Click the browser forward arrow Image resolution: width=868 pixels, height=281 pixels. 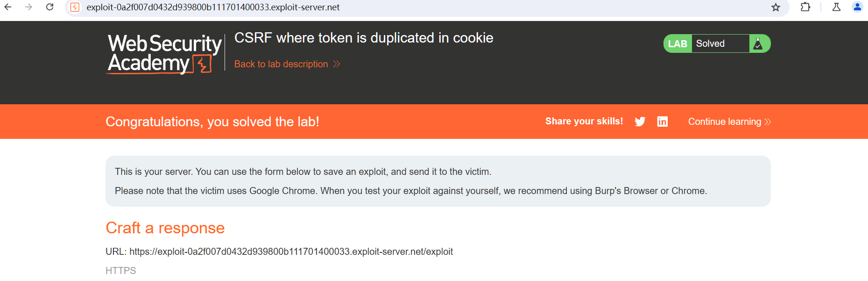(28, 7)
